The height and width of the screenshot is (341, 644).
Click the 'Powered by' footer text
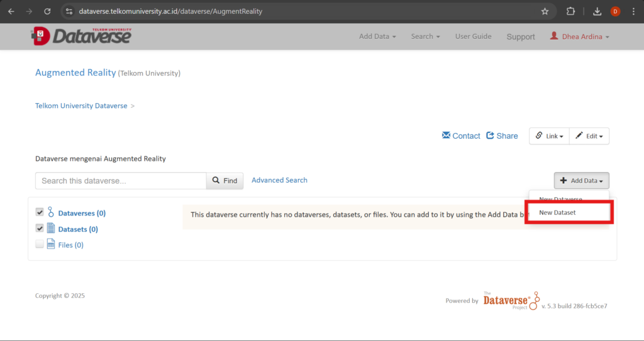(462, 301)
